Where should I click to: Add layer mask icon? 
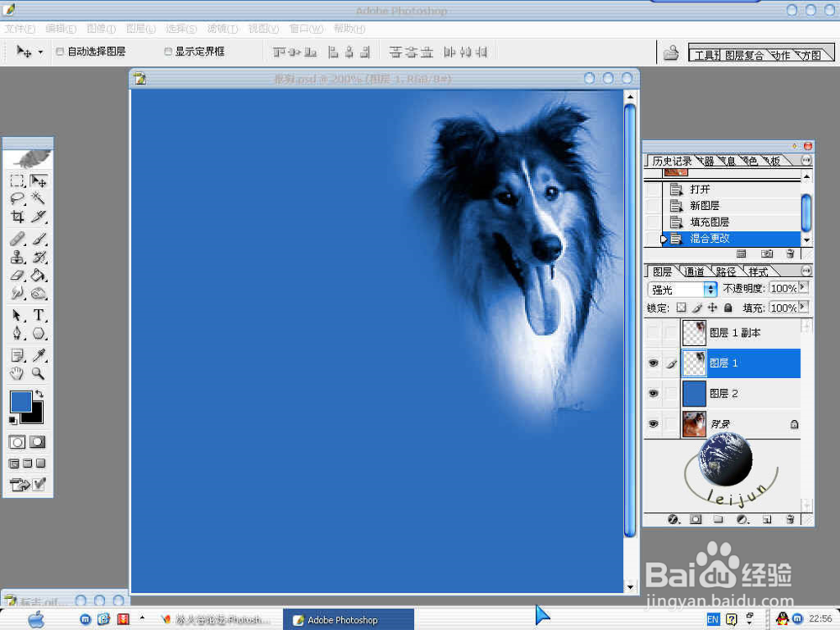[696, 519]
